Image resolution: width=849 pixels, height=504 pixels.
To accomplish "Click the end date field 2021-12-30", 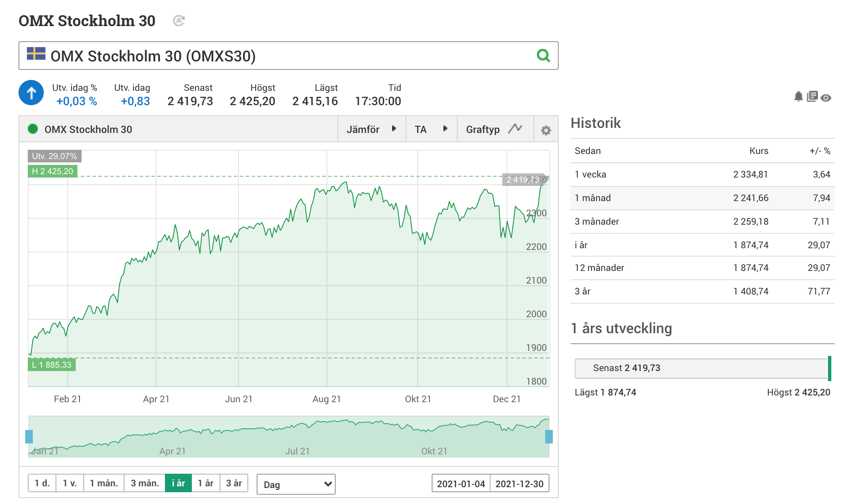I will (x=520, y=483).
